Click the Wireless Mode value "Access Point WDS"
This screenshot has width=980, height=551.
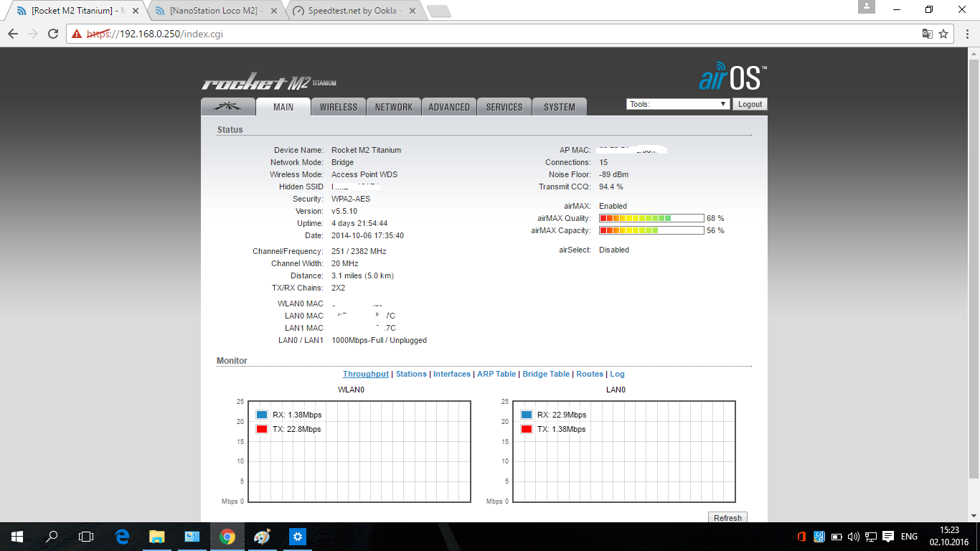coord(364,174)
